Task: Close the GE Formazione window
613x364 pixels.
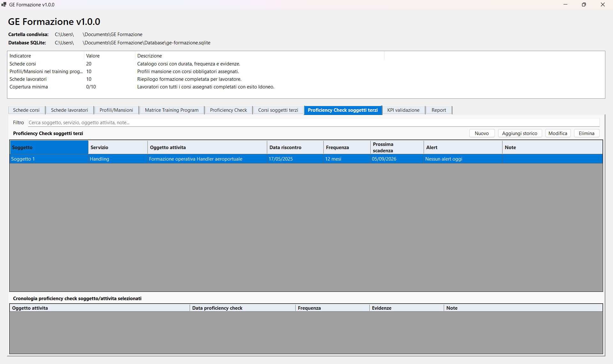Action: point(603,4)
